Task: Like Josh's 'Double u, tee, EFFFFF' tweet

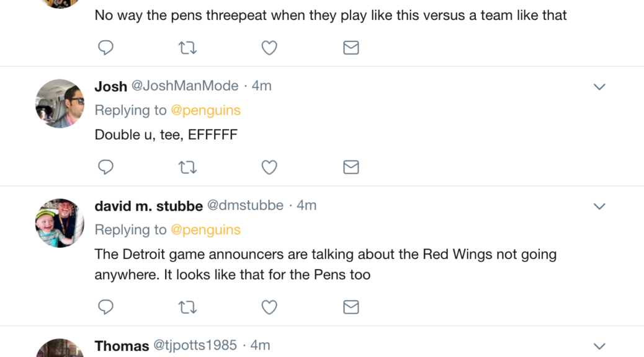Action: (x=269, y=167)
